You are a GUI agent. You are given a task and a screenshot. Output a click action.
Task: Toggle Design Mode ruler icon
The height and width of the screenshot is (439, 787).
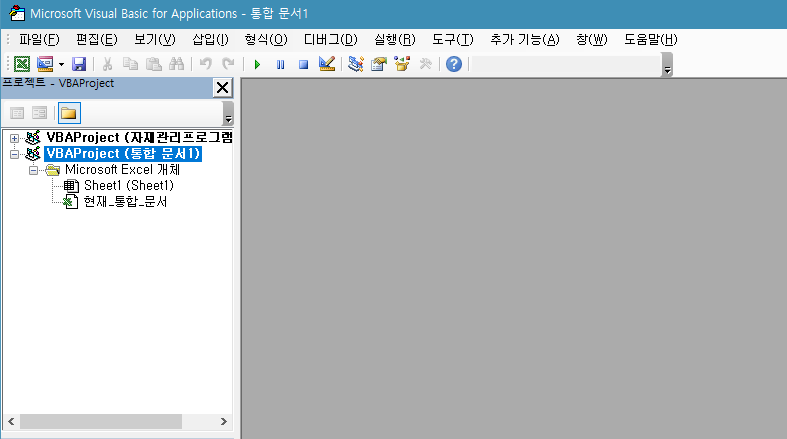click(327, 64)
